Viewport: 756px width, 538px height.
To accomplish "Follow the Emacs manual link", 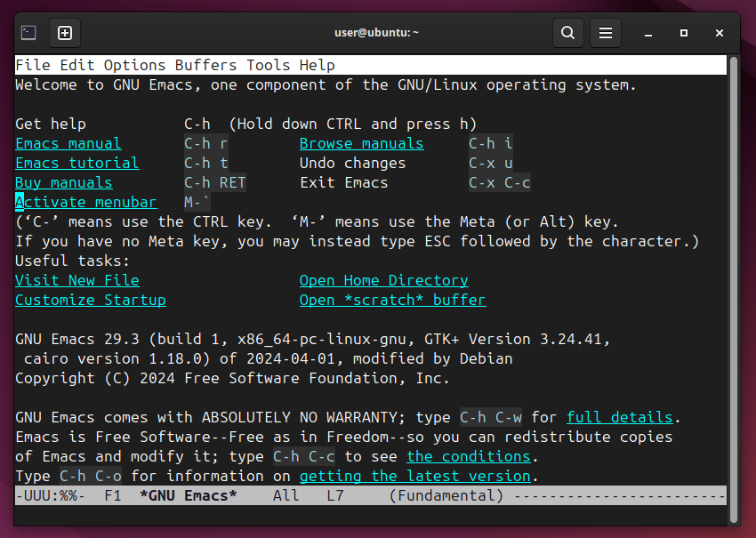I will (68, 144).
